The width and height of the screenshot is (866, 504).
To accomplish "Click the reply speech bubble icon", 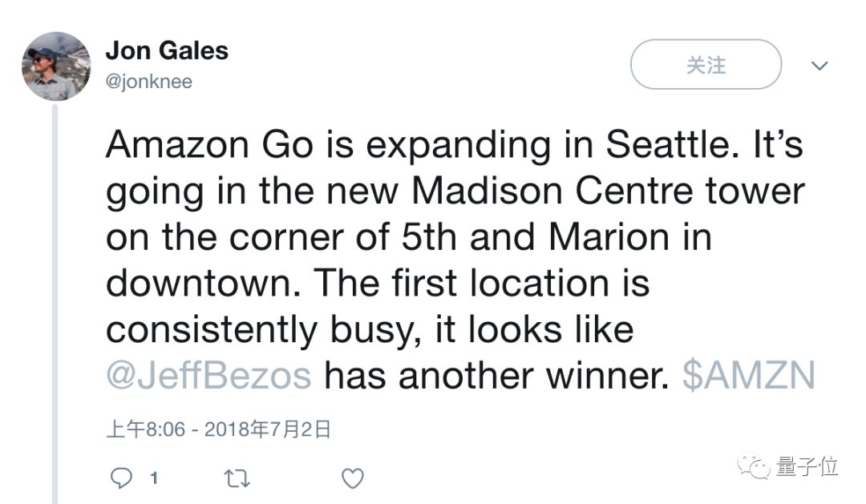I will click(x=120, y=478).
